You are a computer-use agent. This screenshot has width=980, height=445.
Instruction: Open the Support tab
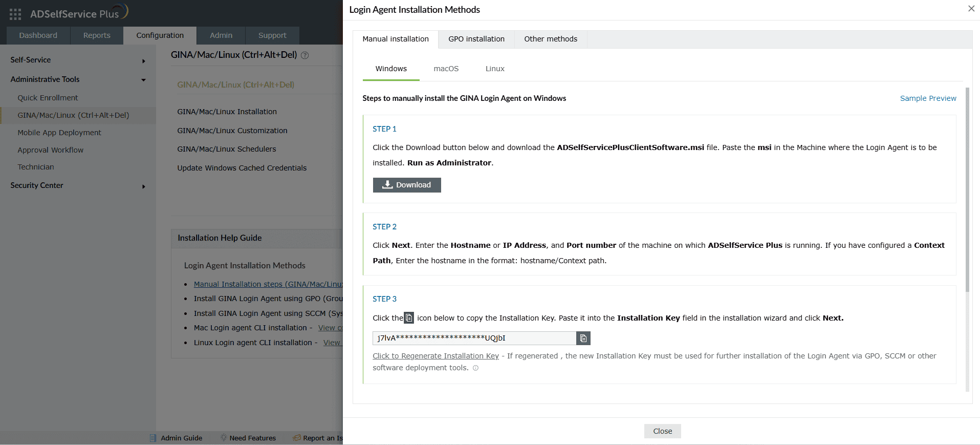[272, 35]
